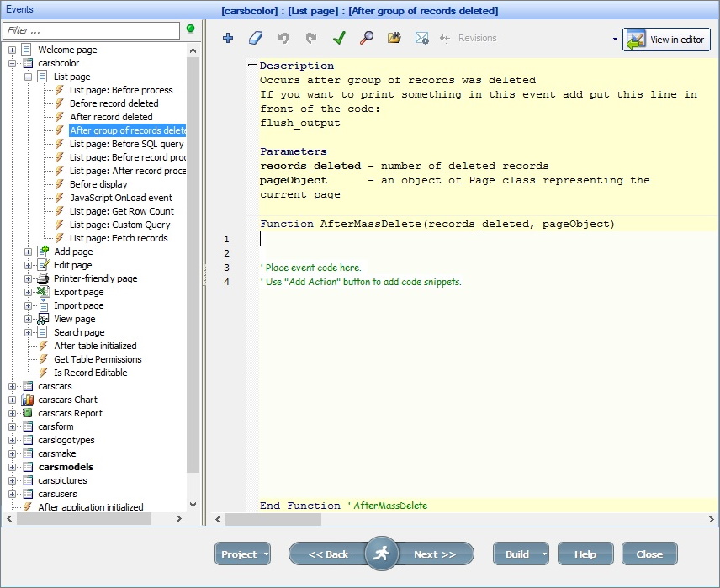The image size is (720, 588).
Task: Click the Edit page pencil icon
Action: click(x=43, y=265)
